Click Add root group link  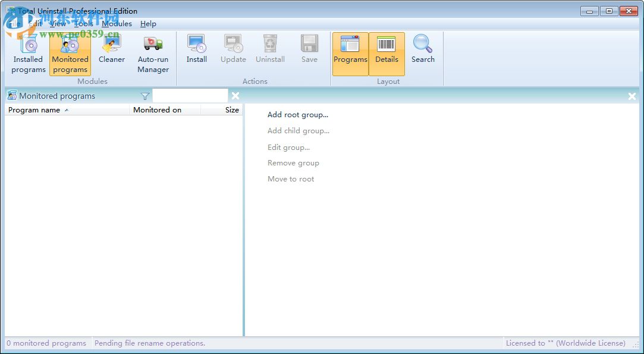[x=297, y=115]
